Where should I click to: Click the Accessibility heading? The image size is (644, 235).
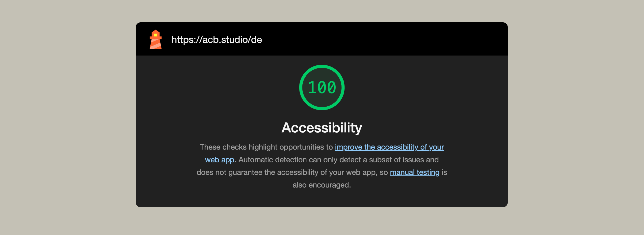[x=322, y=128]
